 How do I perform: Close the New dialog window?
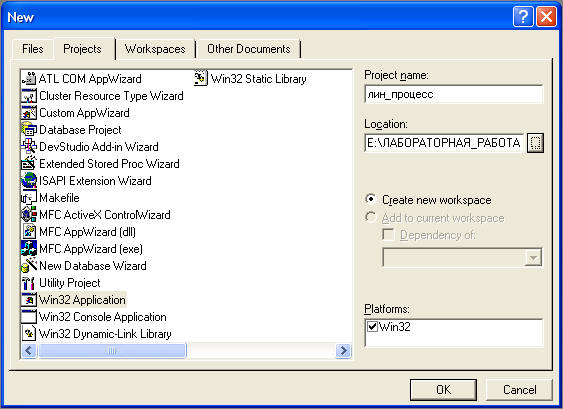[x=546, y=17]
